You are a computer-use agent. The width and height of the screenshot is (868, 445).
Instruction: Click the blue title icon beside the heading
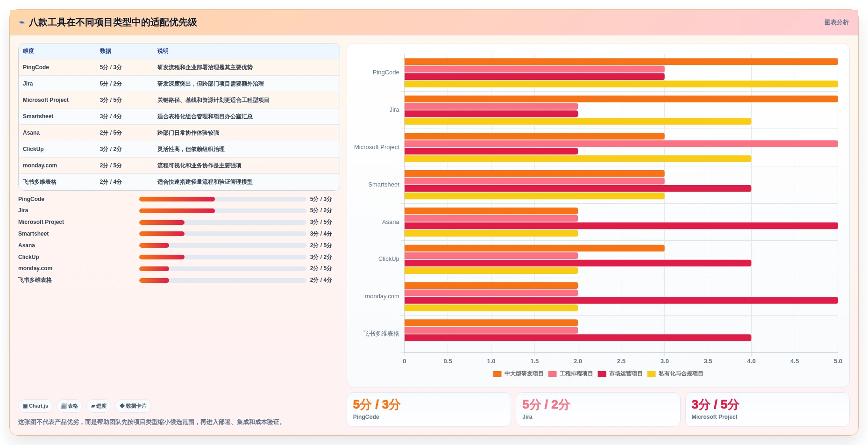coord(21,22)
